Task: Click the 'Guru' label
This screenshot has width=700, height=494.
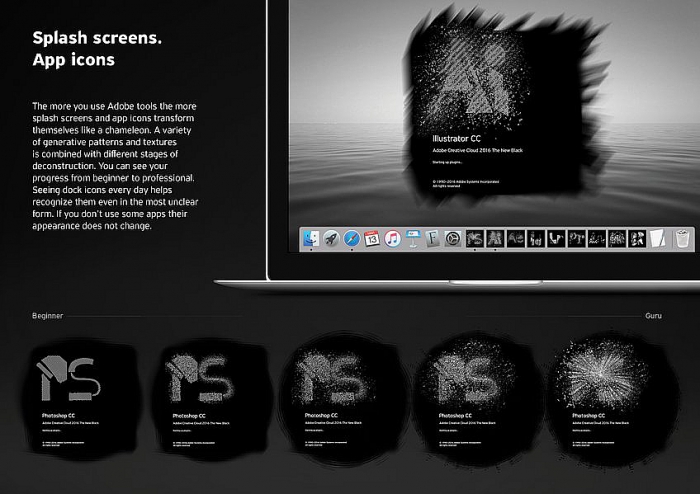Action: tap(653, 315)
